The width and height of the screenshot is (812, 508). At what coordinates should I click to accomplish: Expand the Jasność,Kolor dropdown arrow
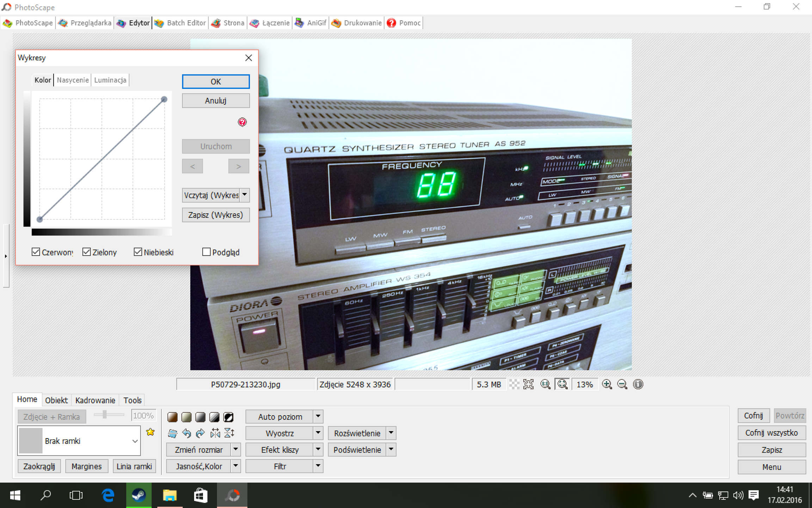tap(236, 466)
